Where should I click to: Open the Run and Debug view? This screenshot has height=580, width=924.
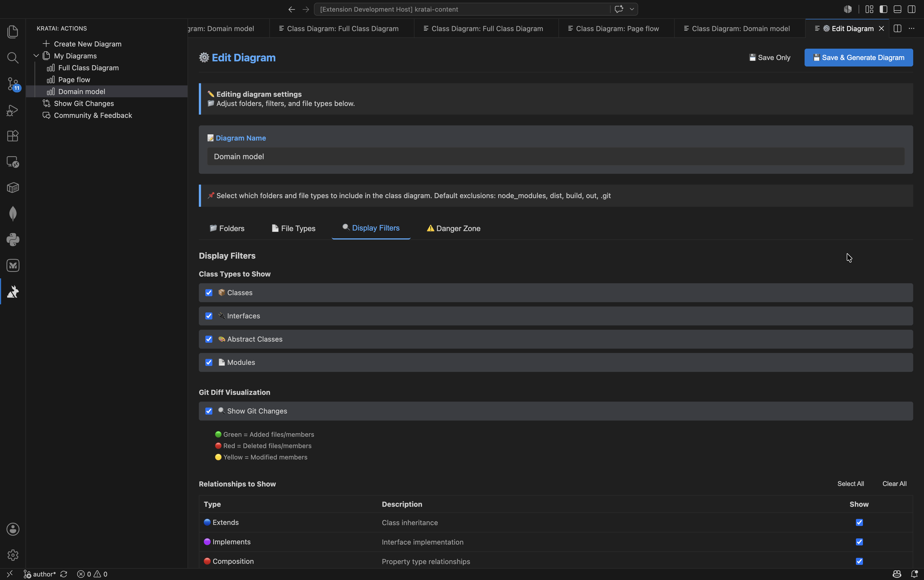(13, 110)
